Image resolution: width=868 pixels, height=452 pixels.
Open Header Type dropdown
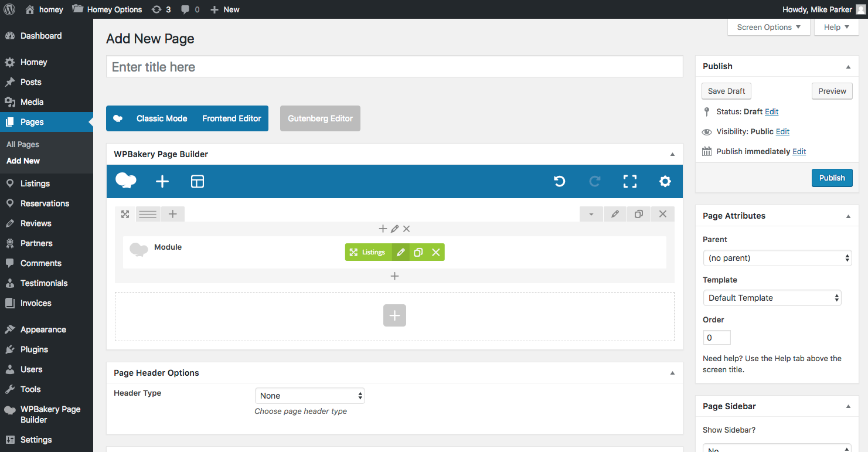click(310, 396)
